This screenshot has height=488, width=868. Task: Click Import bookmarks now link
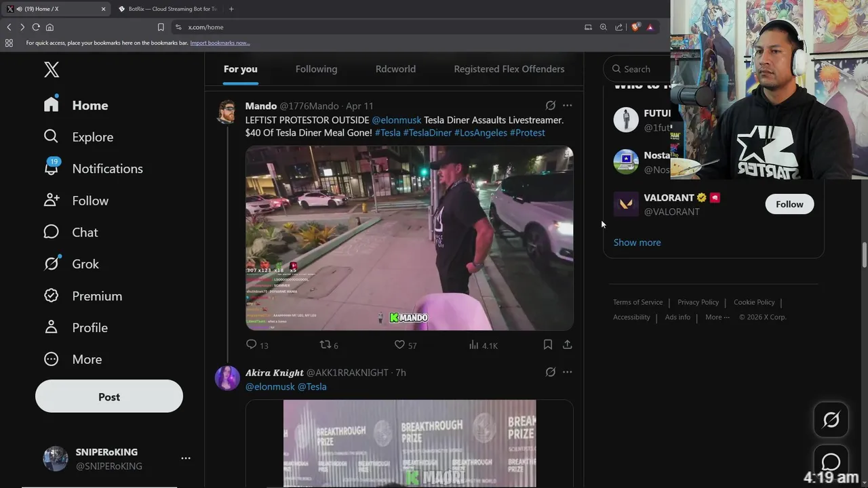pyautogui.click(x=220, y=43)
